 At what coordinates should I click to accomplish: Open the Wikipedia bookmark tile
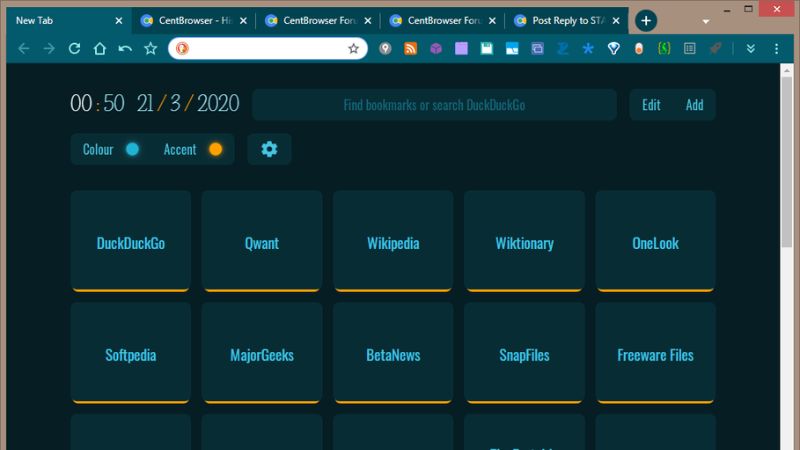click(x=393, y=241)
